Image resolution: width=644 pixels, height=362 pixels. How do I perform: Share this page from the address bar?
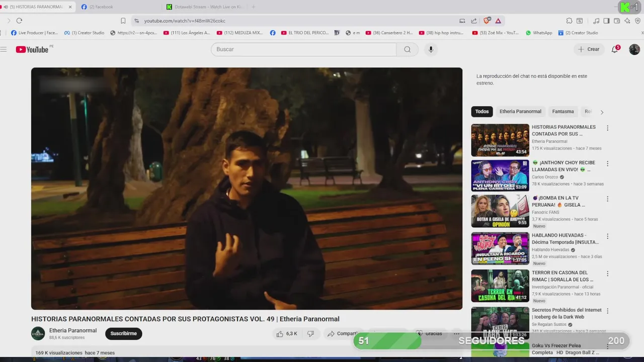click(x=474, y=21)
